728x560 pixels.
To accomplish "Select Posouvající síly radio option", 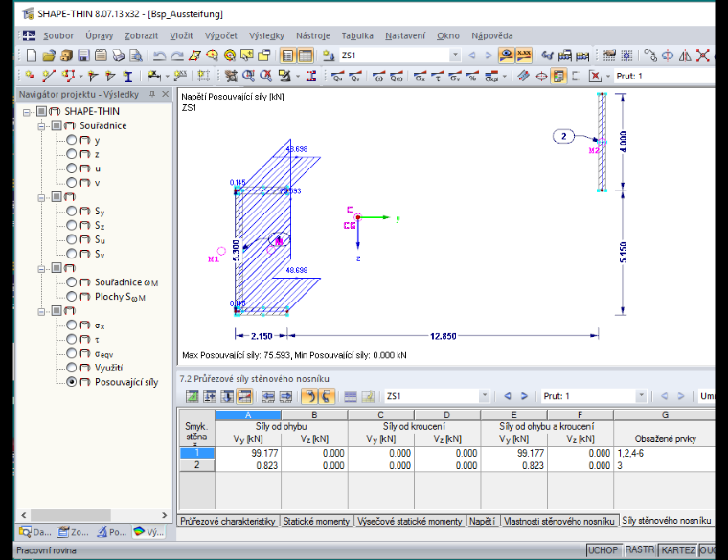I will tap(71, 382).
